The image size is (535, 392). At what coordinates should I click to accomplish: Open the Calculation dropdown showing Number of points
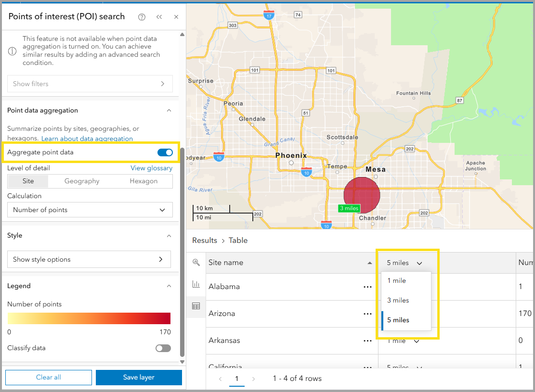(90, 210)
